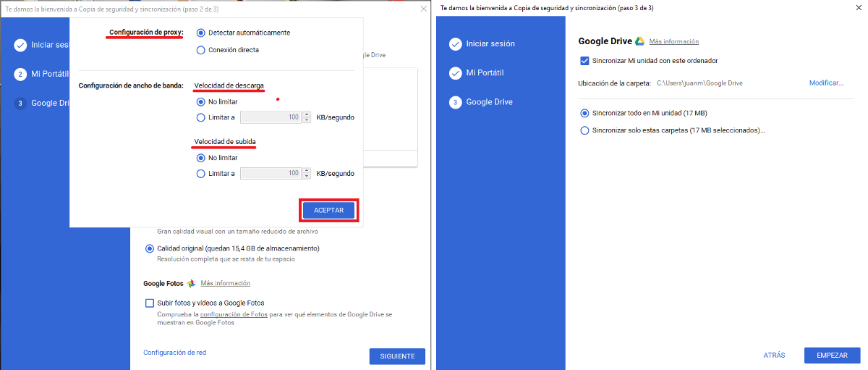Open 'Configuración de red' link
Screen dimensions: 868x370
[174, 353]
